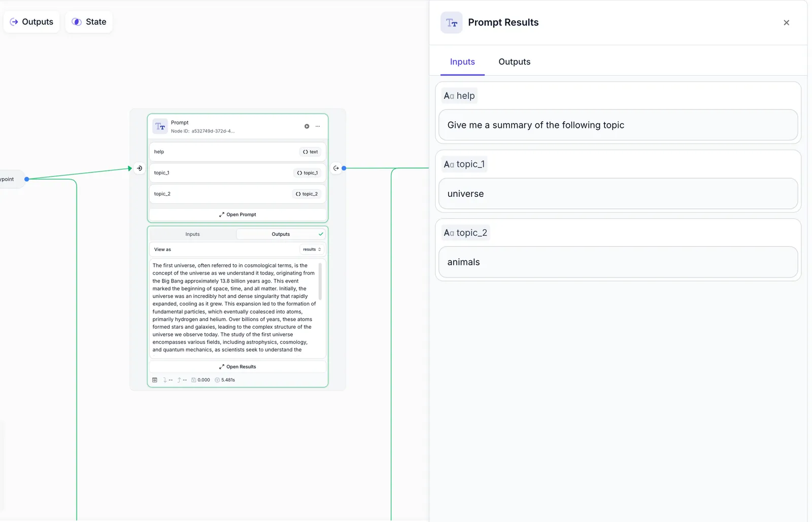Click the cost icon beside 0.000
812x522 pixels.
coord(193,380)
